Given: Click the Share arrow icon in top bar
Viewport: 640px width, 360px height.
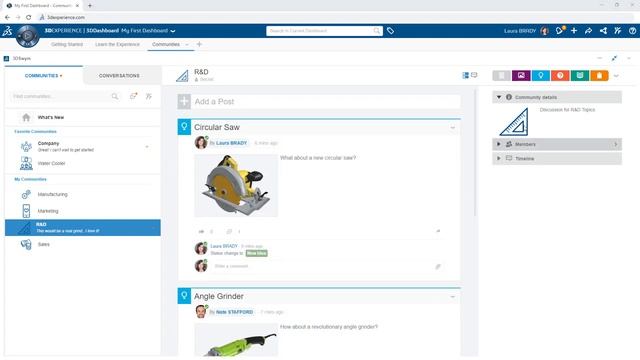Looking at the screenshot, I should 588,31.
